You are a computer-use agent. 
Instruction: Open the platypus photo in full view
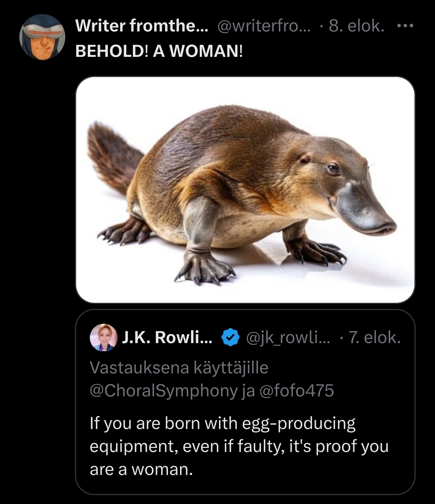tap(245, 190)
